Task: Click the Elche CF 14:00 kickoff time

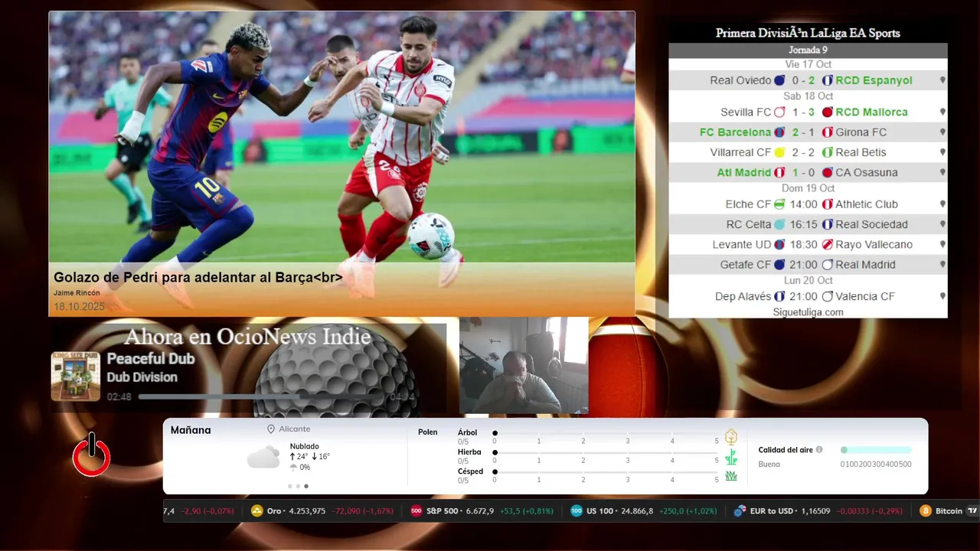Action: click(804, 204)
